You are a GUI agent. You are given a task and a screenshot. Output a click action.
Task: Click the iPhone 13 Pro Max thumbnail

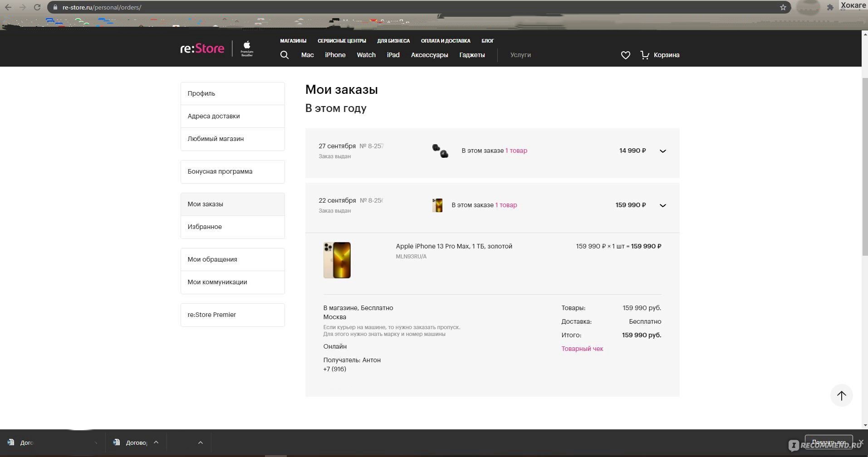(x=337, y=260)
